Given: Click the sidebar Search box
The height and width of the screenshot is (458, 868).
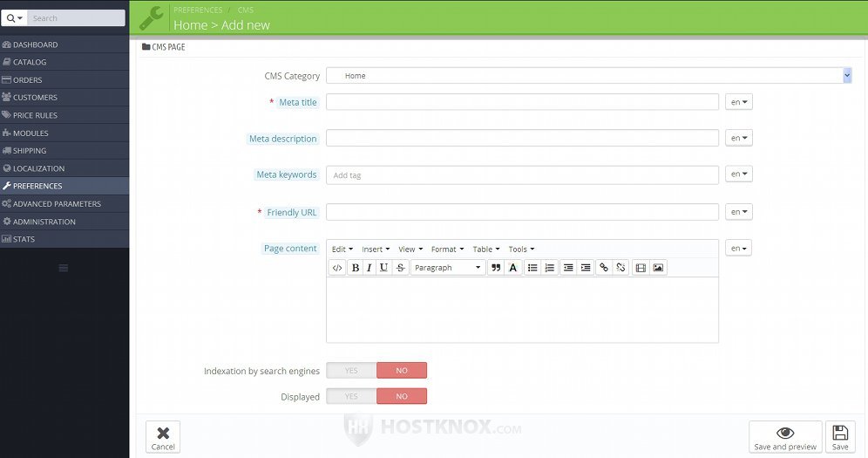Looking at the screenshot, I should click(76, 18).
